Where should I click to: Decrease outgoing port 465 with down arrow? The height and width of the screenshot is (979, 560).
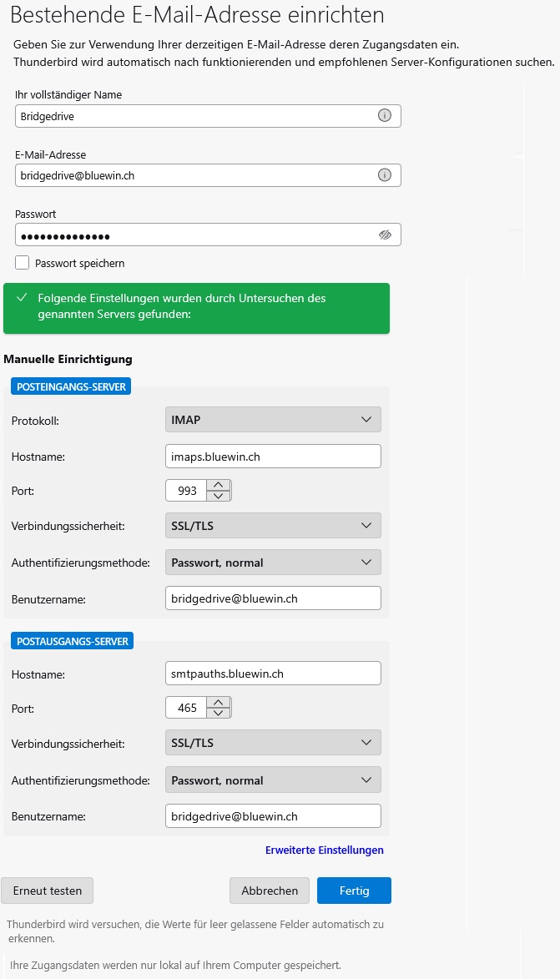point(218,714)
